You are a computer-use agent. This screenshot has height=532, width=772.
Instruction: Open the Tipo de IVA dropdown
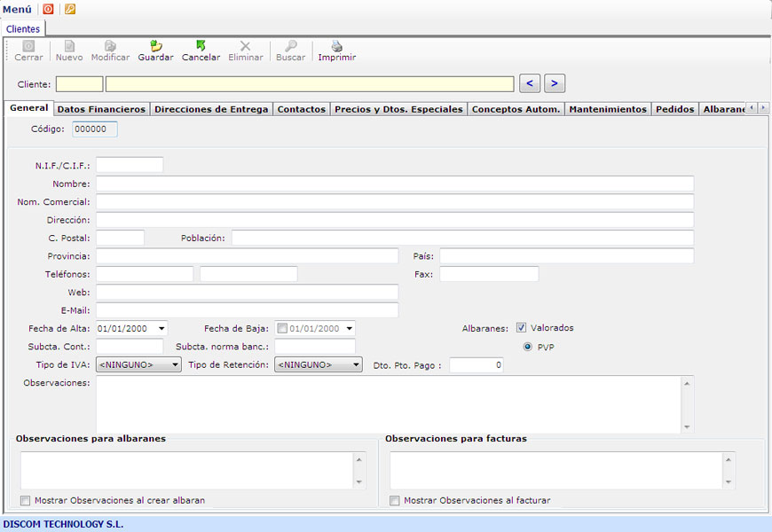tap(175, 364)
